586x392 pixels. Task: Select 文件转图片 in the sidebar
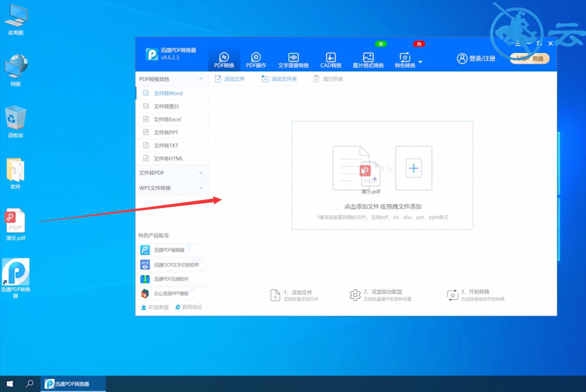click(x=172, y=106)
